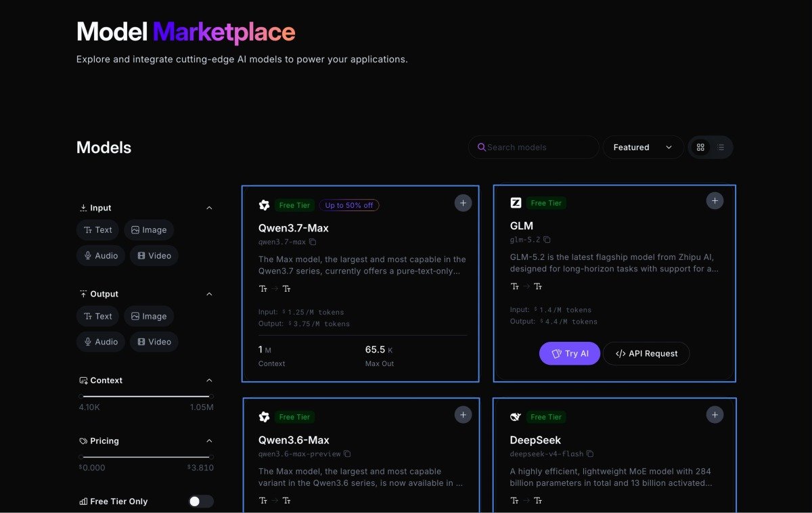
Task: Collapse the Pricing filter section
Action: pos(209,441)
